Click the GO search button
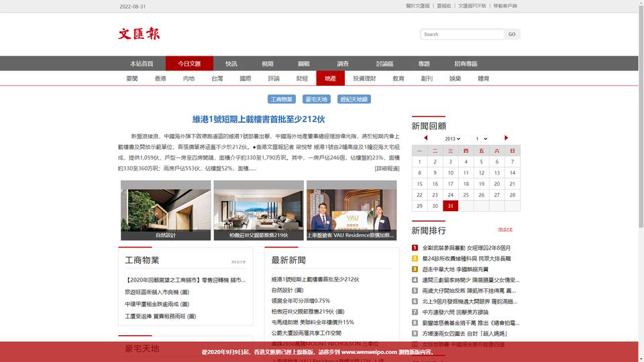644x362 pixels. [512, 34]
